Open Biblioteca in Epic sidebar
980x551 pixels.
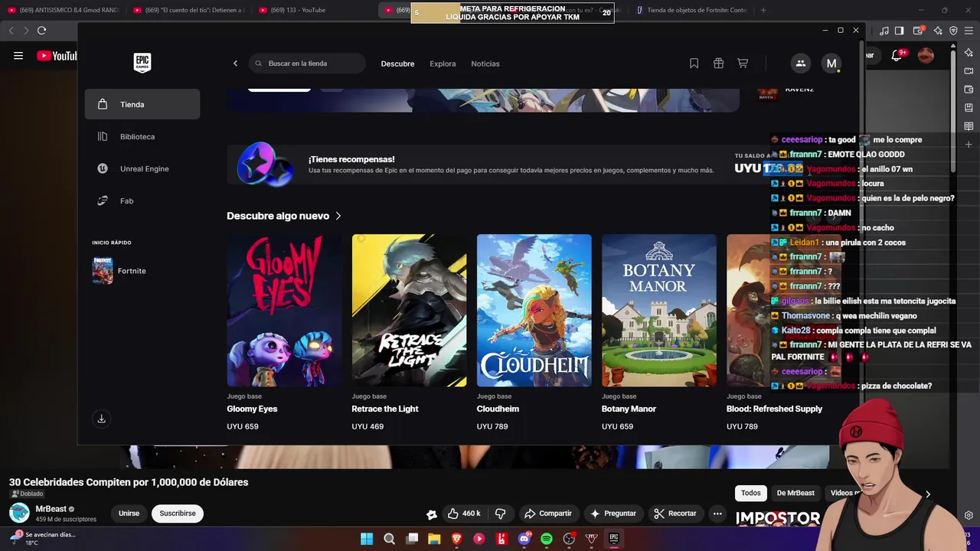pyautogui.click(x=142, y=136)
